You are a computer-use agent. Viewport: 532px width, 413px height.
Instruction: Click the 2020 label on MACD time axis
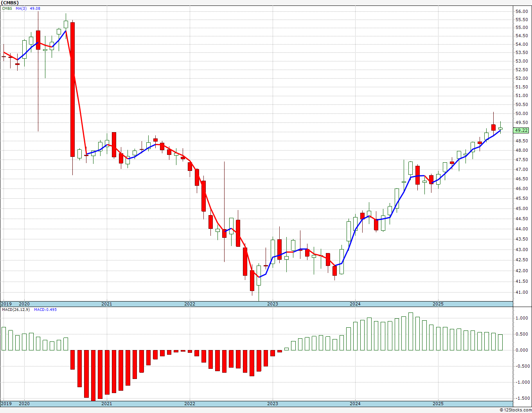24,404
